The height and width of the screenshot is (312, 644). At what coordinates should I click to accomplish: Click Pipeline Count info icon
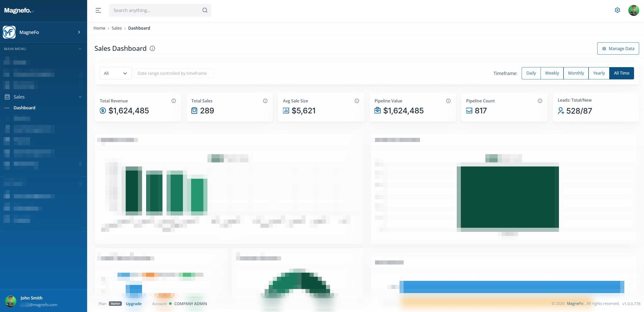540,101
